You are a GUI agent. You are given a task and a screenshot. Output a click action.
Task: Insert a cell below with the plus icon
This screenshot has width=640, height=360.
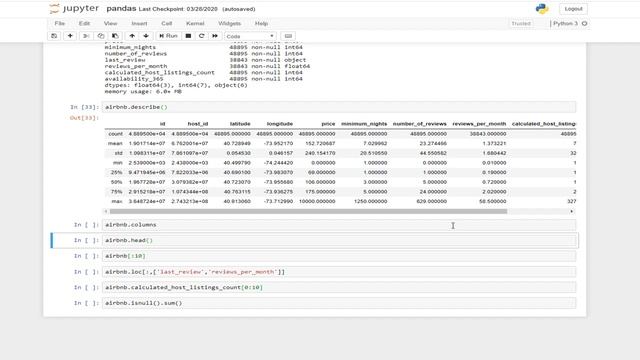[70, 36]
